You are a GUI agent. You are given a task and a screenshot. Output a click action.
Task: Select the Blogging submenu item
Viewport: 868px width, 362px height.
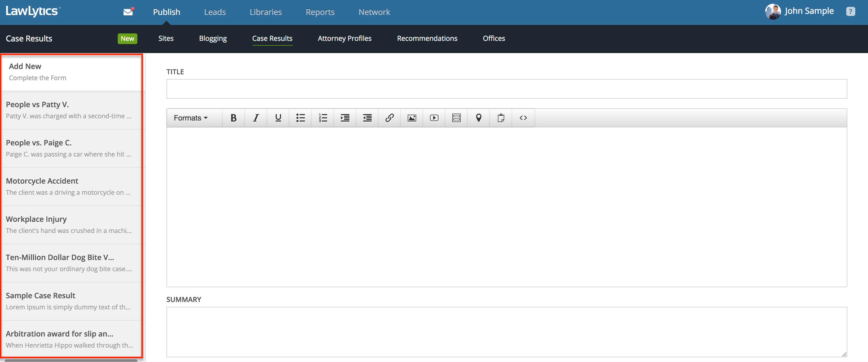[213, 38]
